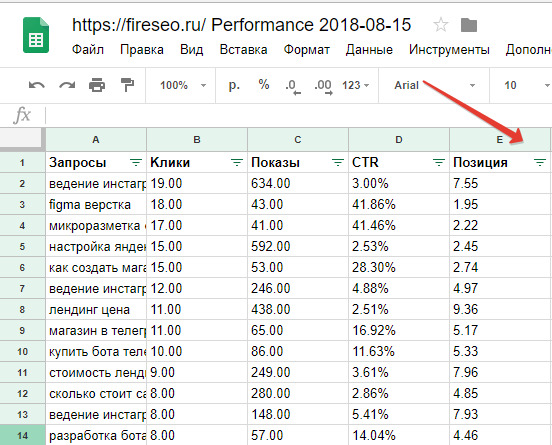The image size is (552, 445).
Task: Select row 14 header
Action: coord(22,435)
